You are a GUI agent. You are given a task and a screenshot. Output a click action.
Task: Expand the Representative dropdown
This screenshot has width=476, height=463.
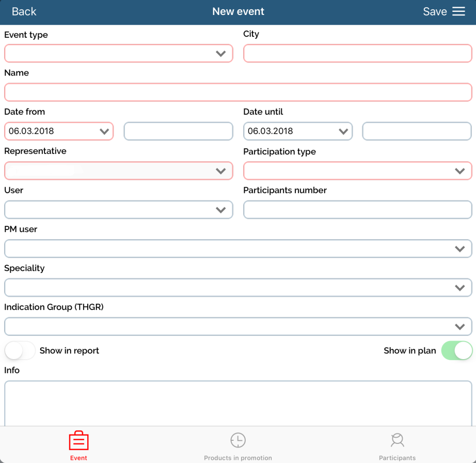[x=118, y=171]
